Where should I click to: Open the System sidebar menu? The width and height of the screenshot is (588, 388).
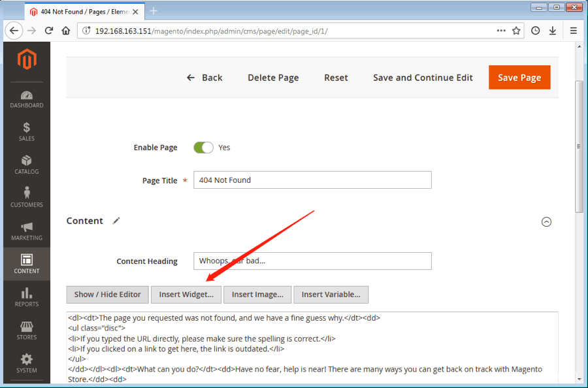(x=27, y=363)
